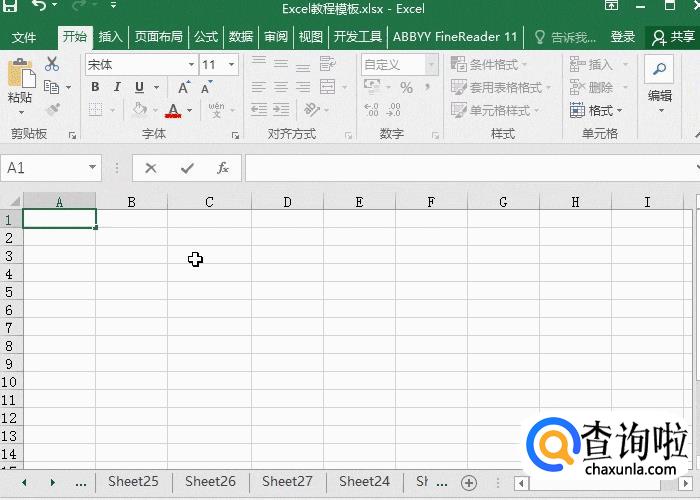Click the percent style icon
This screenshot has height=500, width=700.
406,88
